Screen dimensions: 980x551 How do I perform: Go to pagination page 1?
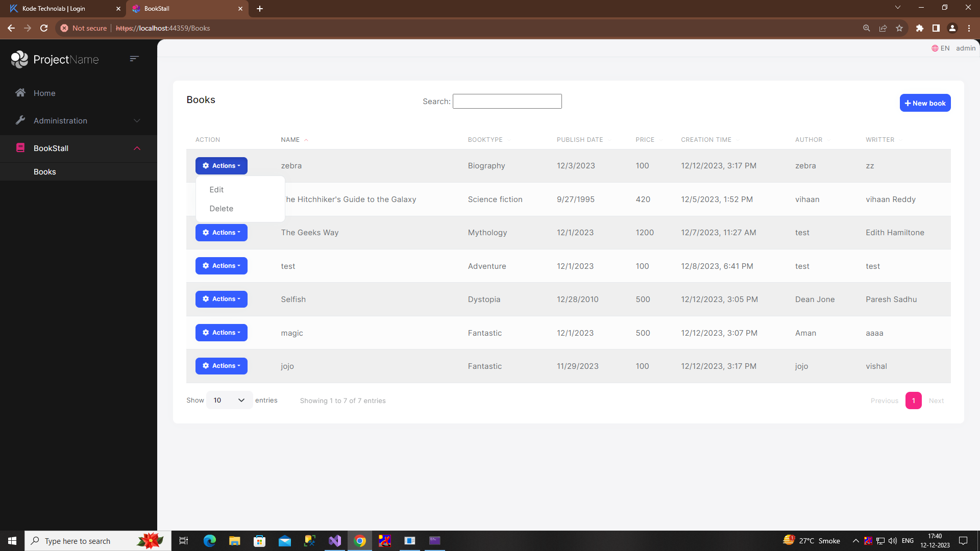click(913, 400)
